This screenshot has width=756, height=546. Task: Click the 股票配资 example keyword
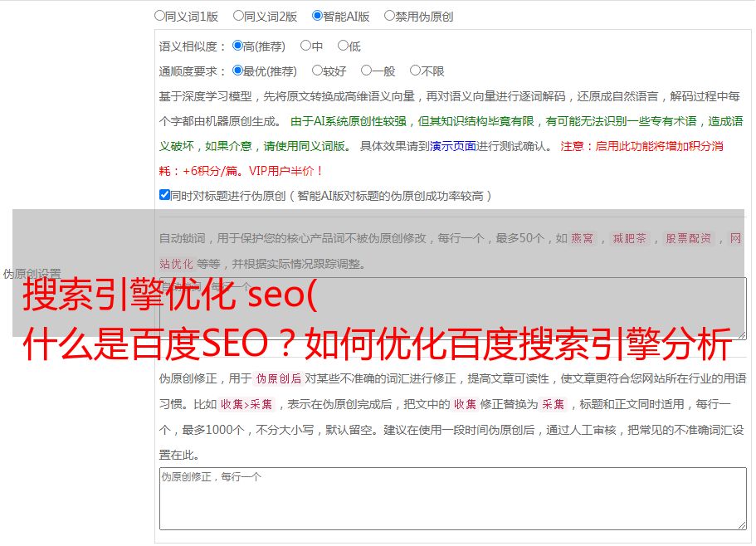click(x=688, y=238)
